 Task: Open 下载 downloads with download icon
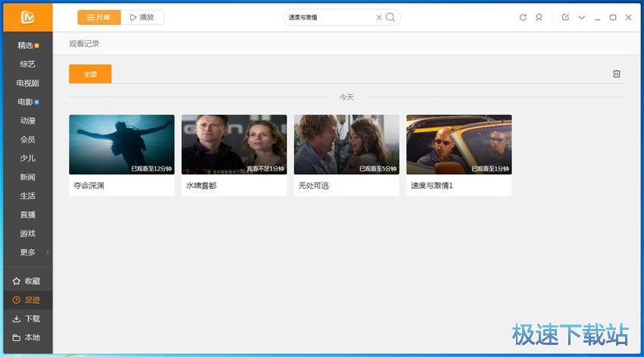point(27,319)
